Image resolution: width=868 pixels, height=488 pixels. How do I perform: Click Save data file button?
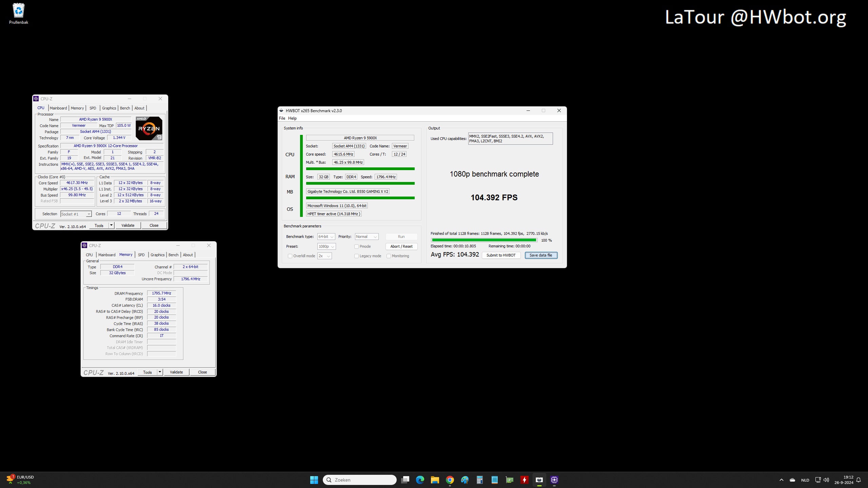541,255
